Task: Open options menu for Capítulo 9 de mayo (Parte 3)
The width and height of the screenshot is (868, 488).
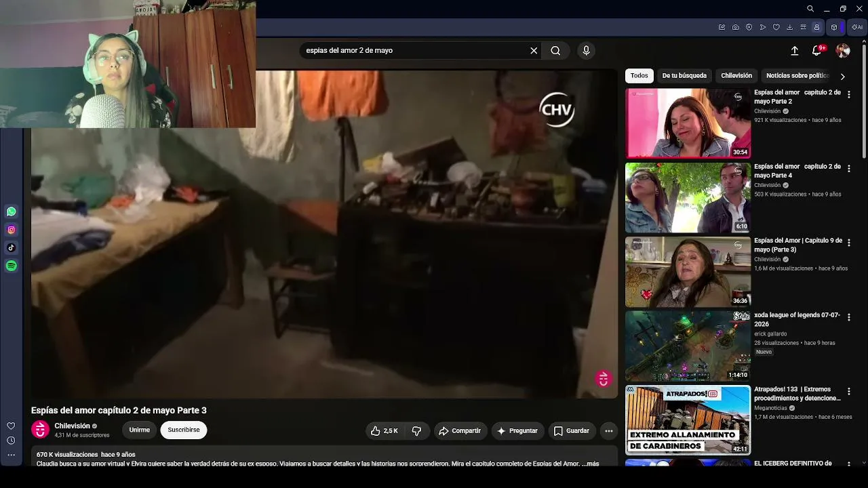Action: 848,243
